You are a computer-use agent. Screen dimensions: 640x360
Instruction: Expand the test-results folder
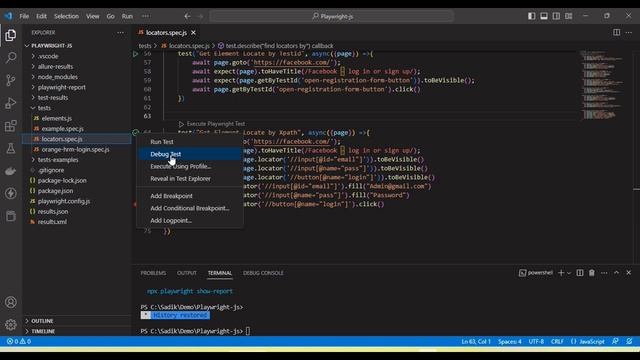coord(77,98)
